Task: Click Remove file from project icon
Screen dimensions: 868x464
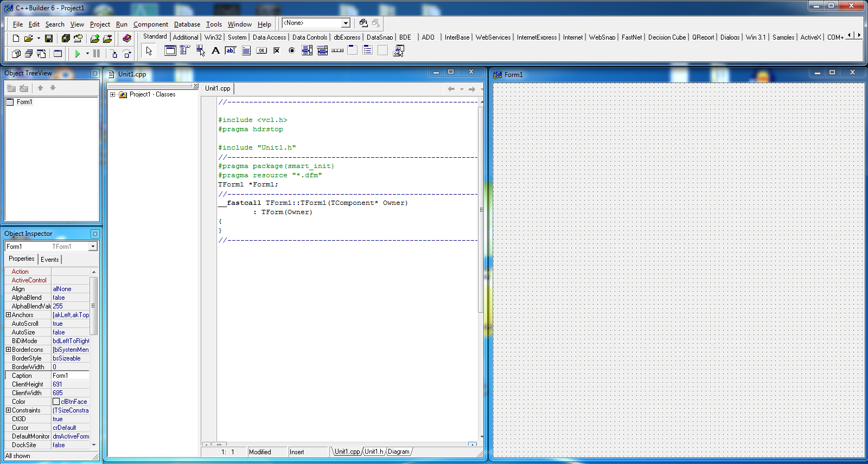Action: [x=107, y=38]
